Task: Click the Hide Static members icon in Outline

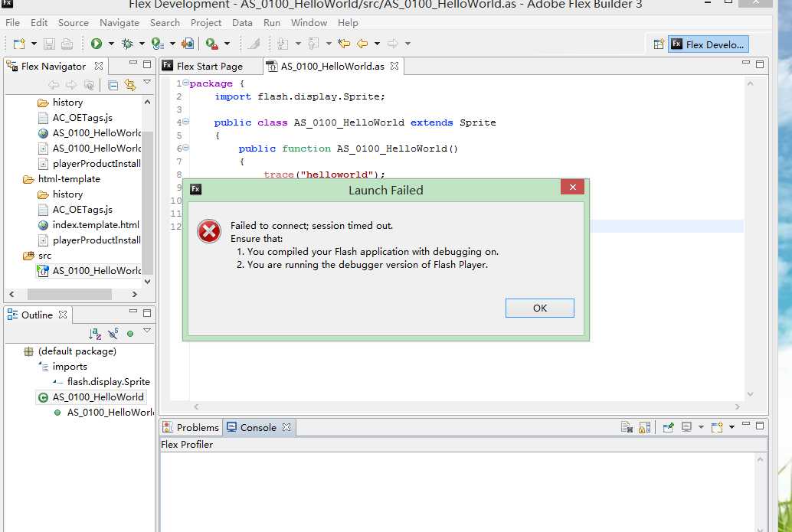Action: (113, 334)
